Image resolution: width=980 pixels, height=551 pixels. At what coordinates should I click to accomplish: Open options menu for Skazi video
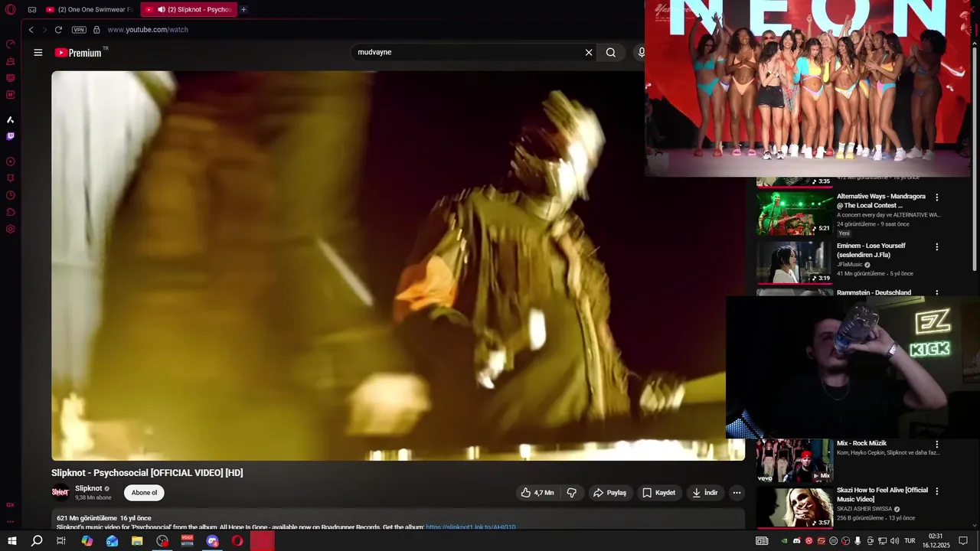(x=936, y=491)
